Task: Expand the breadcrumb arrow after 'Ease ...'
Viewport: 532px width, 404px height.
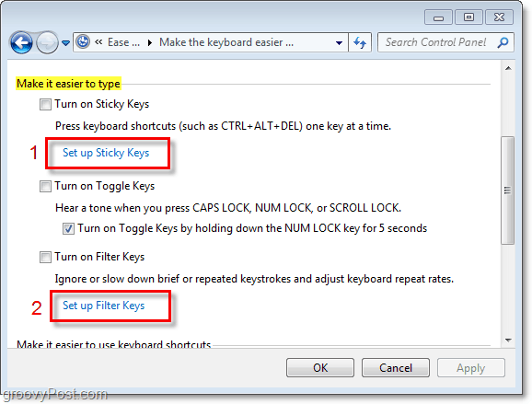Action: (150, 42)
